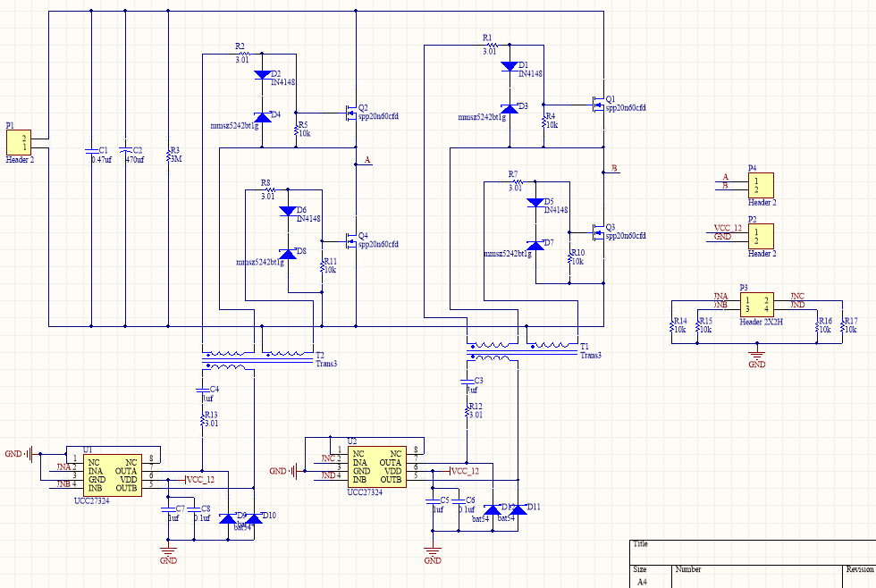
Task: Select Schottky diode D9 symbol
Action: (227, 519)
